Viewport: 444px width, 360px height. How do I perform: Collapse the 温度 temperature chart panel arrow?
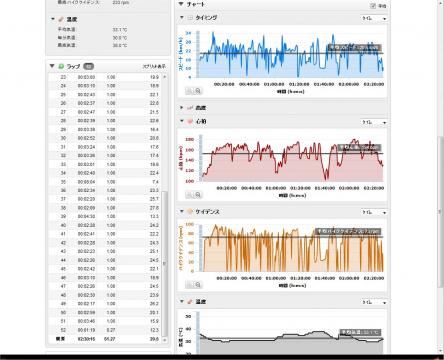coord(182,301)
